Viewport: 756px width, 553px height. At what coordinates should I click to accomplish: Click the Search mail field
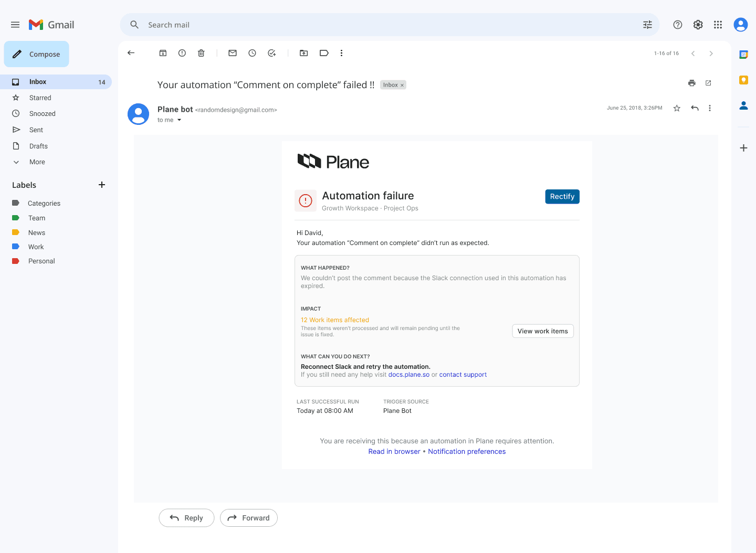[x=390, y=25]
